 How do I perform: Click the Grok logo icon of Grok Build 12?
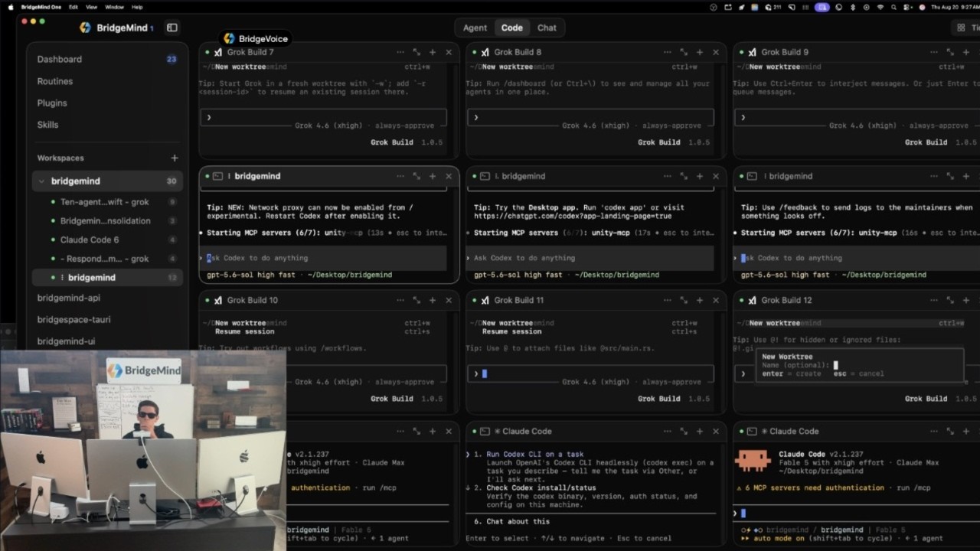(753, 300)
